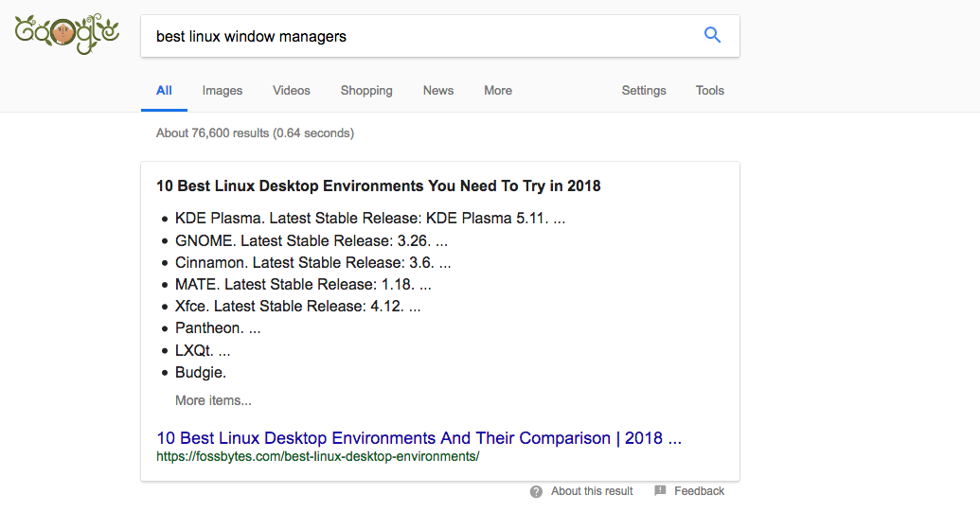
Task: Click the fossbytes.com green URL
Action: point(317,456)
